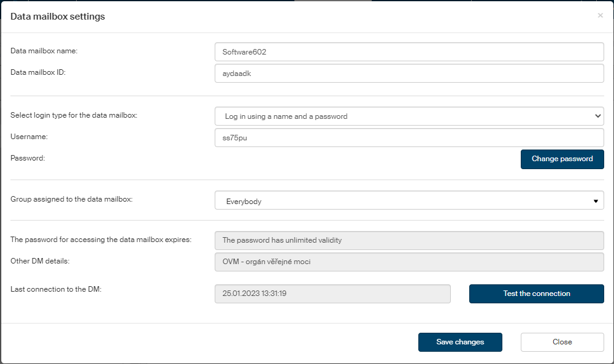Click the 'Data mailbox name:' label

(48, 51)
